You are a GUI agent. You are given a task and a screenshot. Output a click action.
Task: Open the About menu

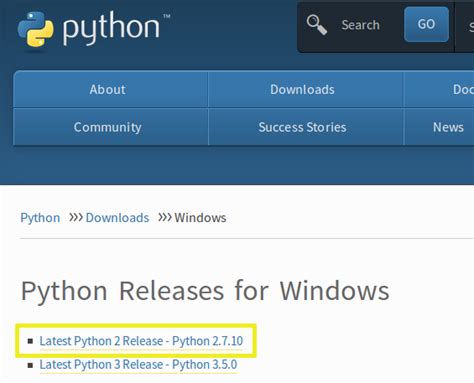tap(111, 89)
